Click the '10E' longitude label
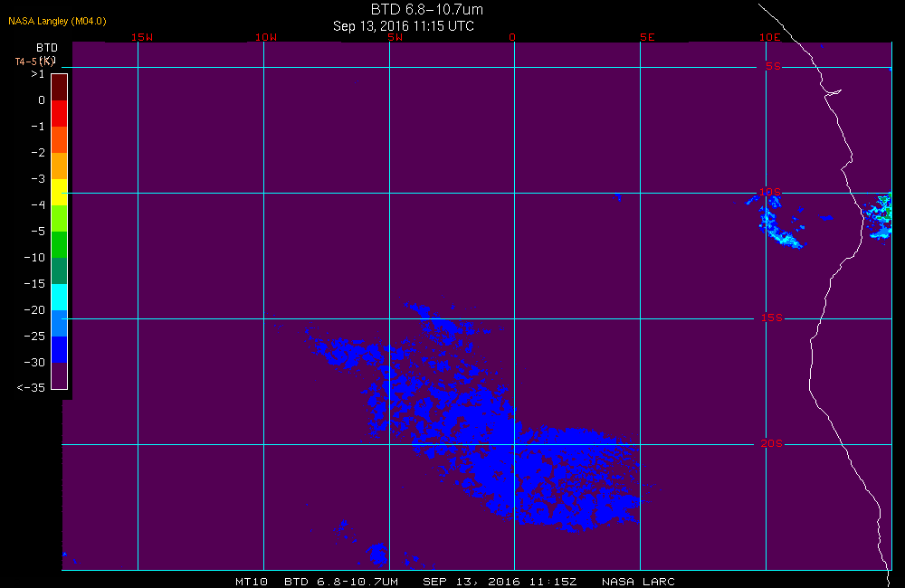Image resolution: width=905 pixels, height=588 pixels. coord(769,37)
